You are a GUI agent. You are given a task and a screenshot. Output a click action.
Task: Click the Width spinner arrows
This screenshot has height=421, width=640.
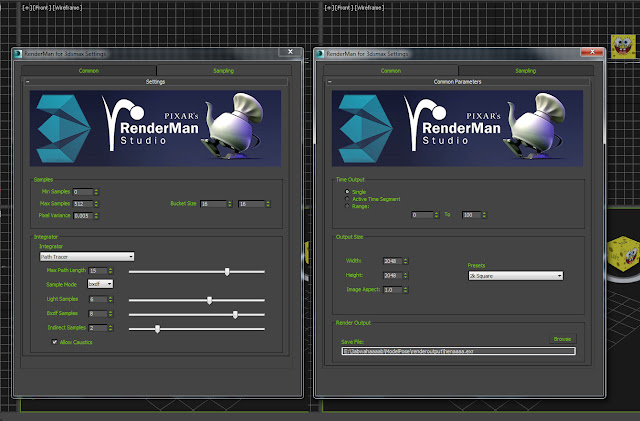pyautogui.click(x=405, y=261)
